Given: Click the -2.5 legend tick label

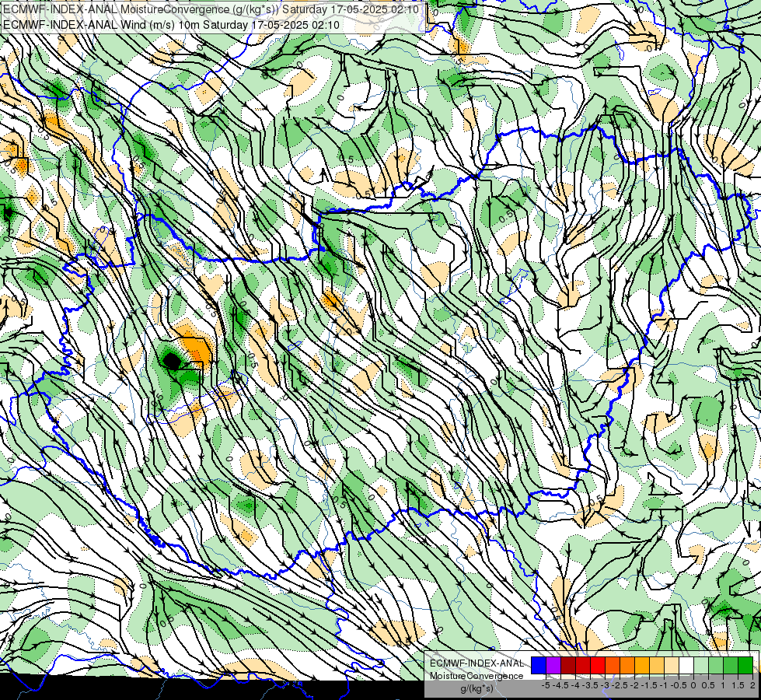Looking at the screenshot, I should point(620,685).
